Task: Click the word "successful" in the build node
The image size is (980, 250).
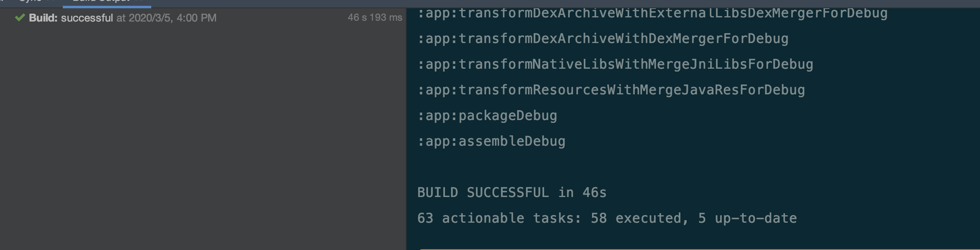Action: point(87,18)
